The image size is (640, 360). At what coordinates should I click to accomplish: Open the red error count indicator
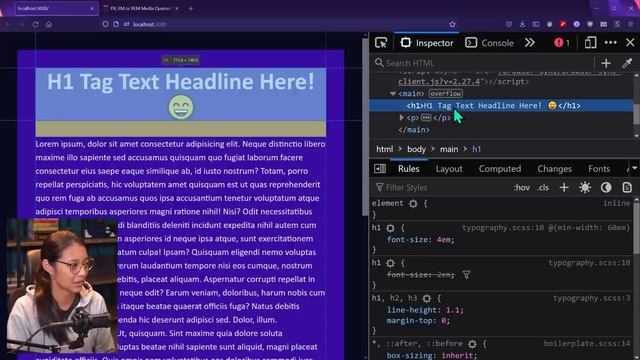click(562, 42)
